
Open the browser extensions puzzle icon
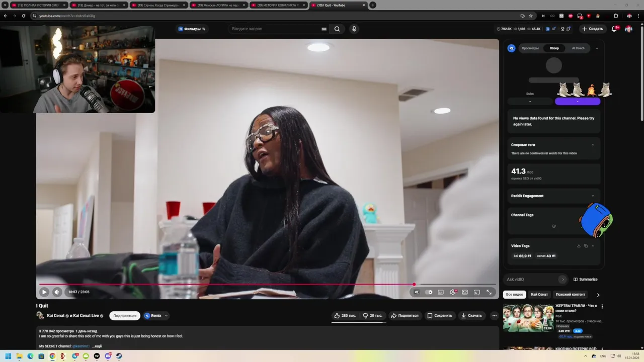click(x=616, y=16)
